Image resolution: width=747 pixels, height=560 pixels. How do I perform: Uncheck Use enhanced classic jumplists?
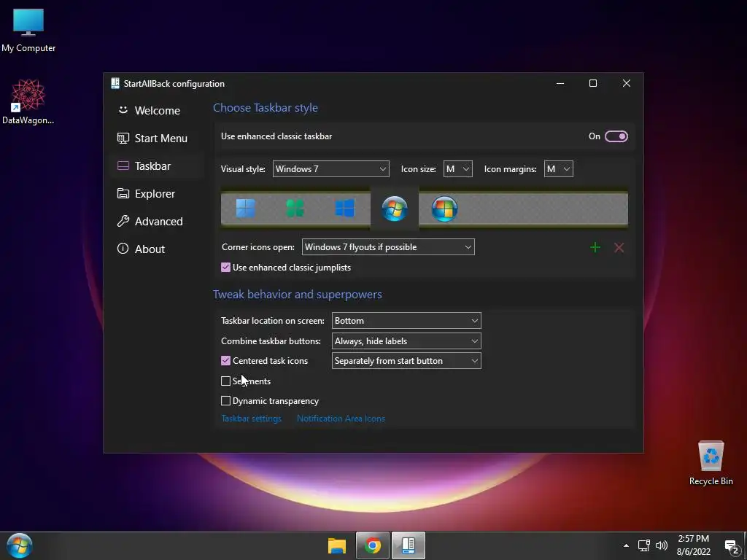pyautogui.click(x=226, y=268)
